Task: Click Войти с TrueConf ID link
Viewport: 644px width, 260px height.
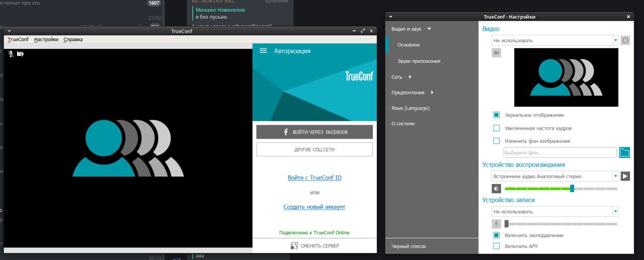Action: [x=314, y=178]
